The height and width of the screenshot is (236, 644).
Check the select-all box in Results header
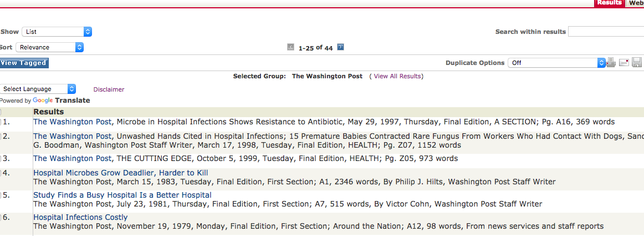(1, 112)
